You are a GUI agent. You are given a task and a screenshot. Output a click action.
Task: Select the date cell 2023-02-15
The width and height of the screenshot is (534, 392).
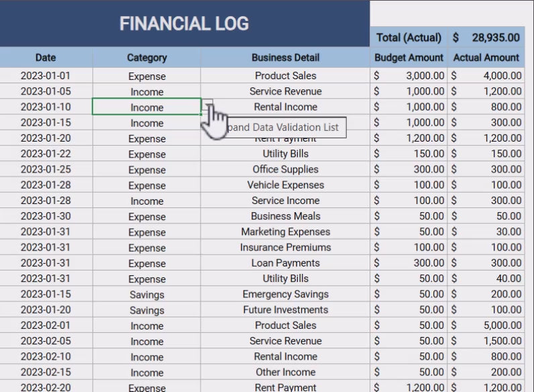pos(46,372)
